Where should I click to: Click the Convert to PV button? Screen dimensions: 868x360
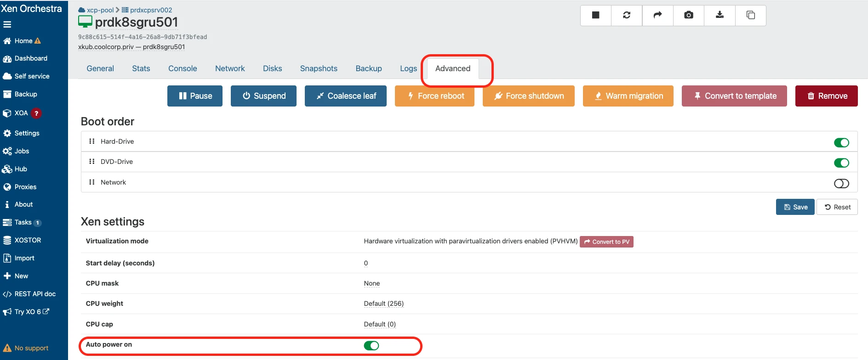click(x=606, y=242)
